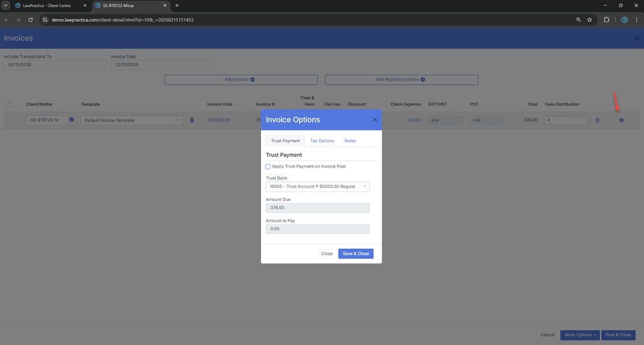The height and width of the screenshot is (345, 644).
Task: Close the Invoice Options dialog with the X
Action: pos(375,119)
